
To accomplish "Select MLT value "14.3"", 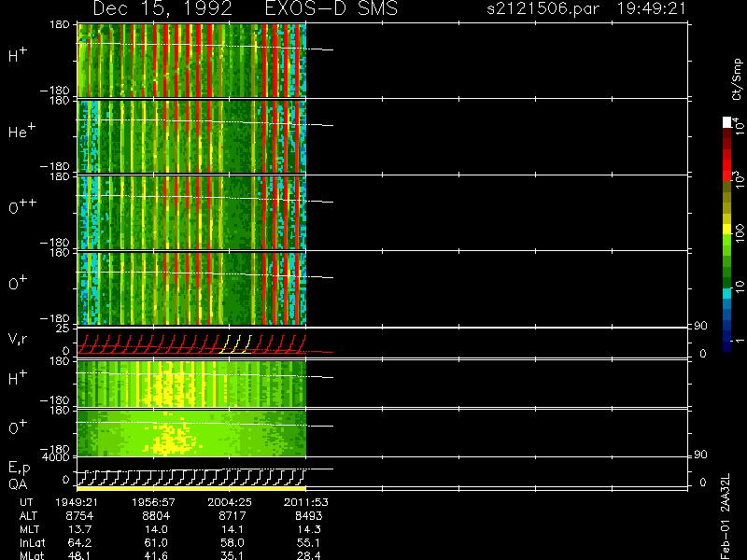I will [x=308, y=529].
